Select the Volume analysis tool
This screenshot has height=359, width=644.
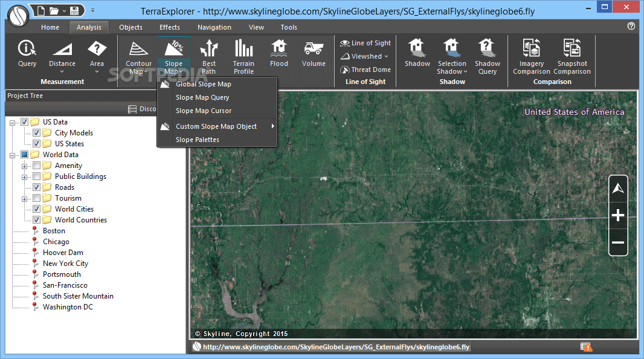point(314,53)
